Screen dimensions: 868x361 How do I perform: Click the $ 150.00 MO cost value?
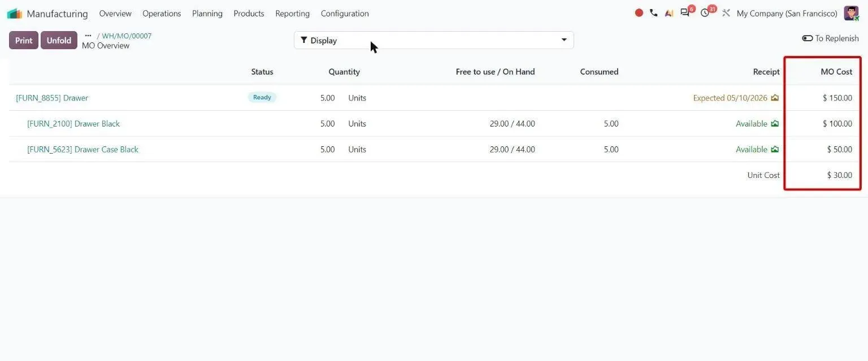click(x=837, y=98)
